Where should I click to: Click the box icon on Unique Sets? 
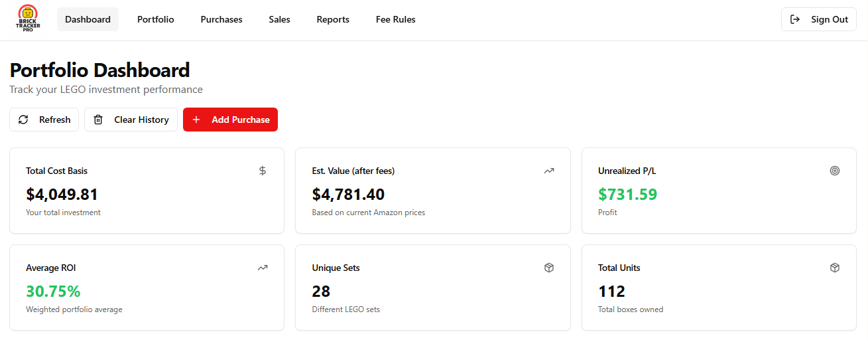click(x=549, y=268)
